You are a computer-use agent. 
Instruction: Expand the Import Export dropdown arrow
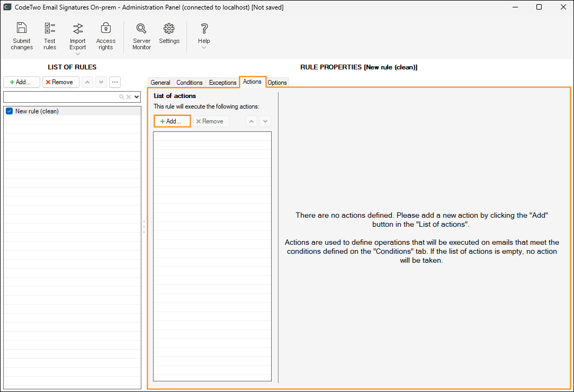[x=77, y=54]
